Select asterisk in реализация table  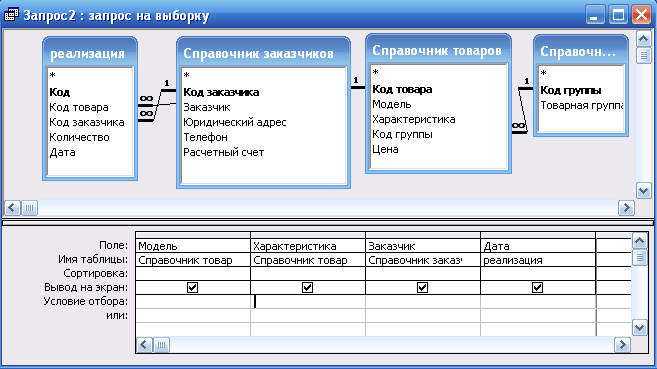pos(52,76)
